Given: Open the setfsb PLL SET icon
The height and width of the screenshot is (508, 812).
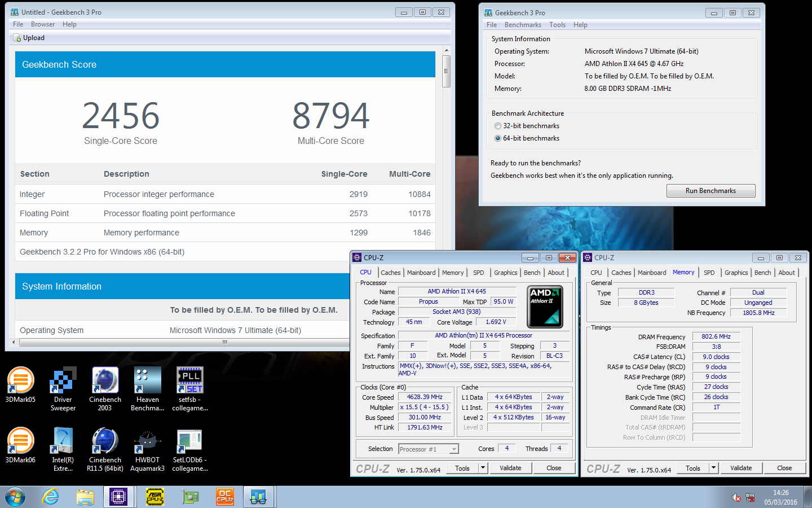Looking at the screenshot, I should point(190,389).
